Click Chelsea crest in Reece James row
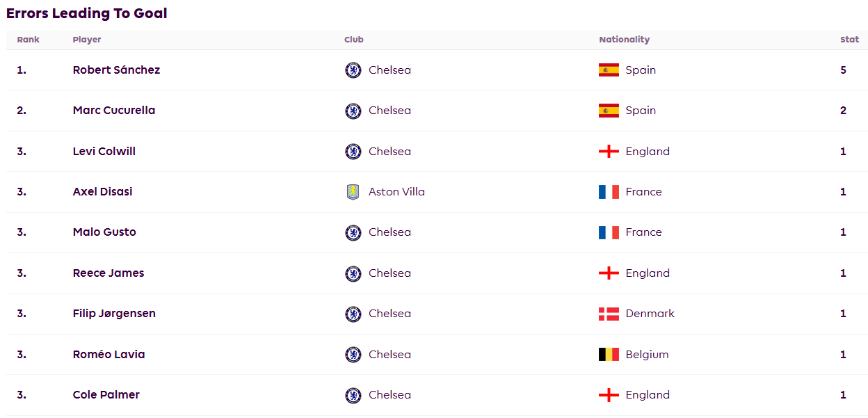The height and width of the screenshot is (418, 868). pyautogui.click(x=353, y=273)
